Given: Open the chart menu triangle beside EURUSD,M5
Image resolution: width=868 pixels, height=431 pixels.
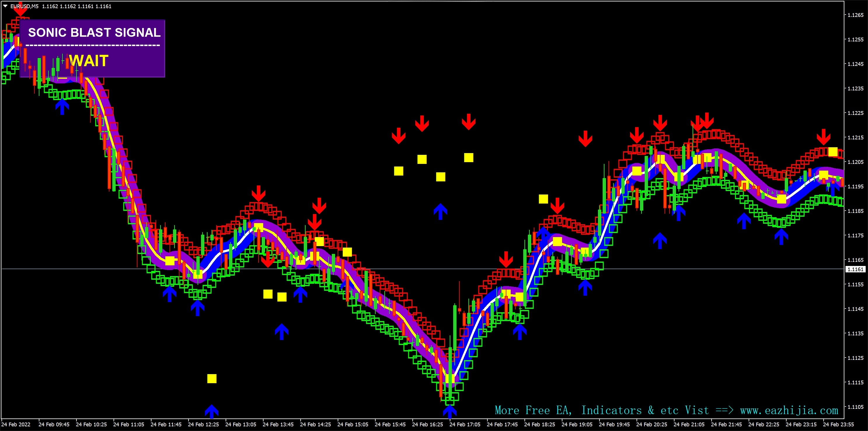Looking at the screenshot, I should [5, 6].
